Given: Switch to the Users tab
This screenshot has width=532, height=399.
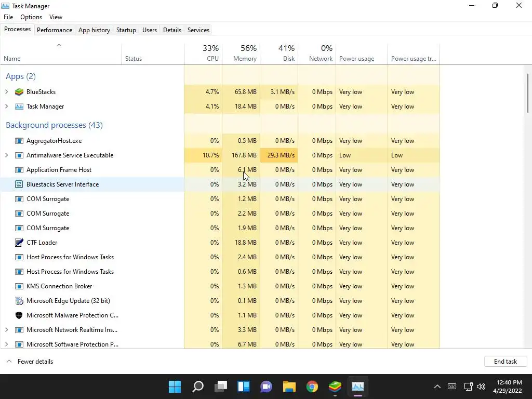Looking at the screenshot, I should [150, 30].
